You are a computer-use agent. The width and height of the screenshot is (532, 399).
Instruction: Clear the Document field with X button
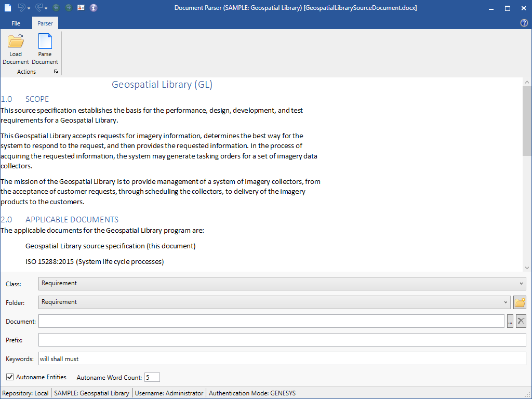[x=521, y=321]
